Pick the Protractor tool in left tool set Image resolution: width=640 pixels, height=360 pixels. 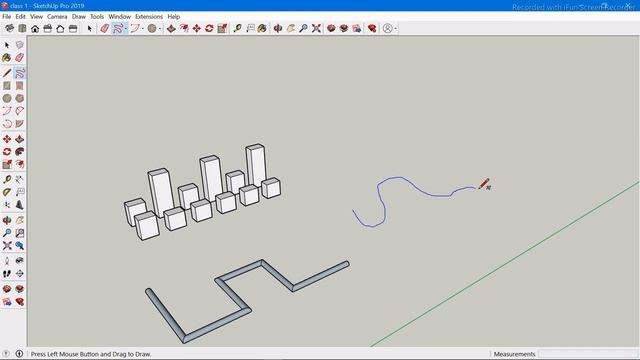(x=7, y=192)
